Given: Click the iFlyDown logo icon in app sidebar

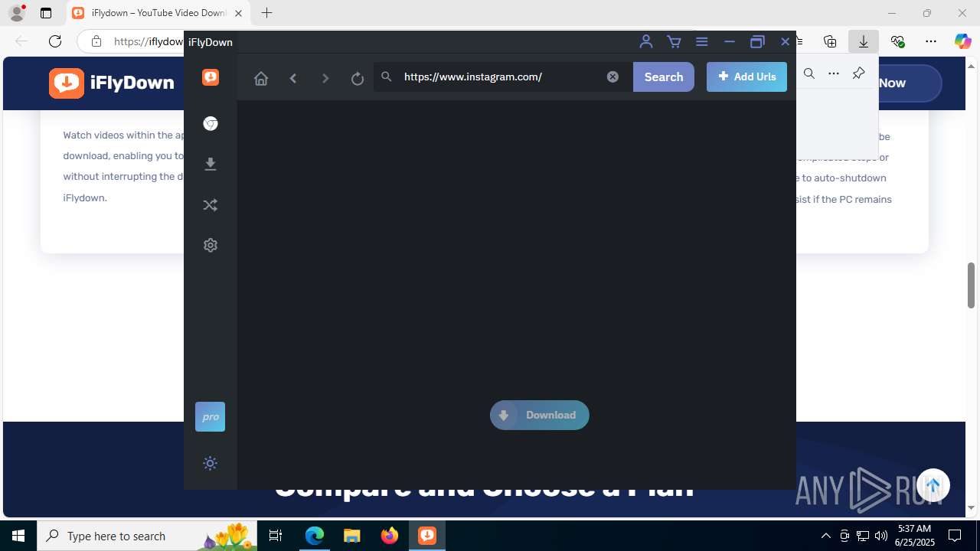Looking at the screenshot, I should 211,77.
